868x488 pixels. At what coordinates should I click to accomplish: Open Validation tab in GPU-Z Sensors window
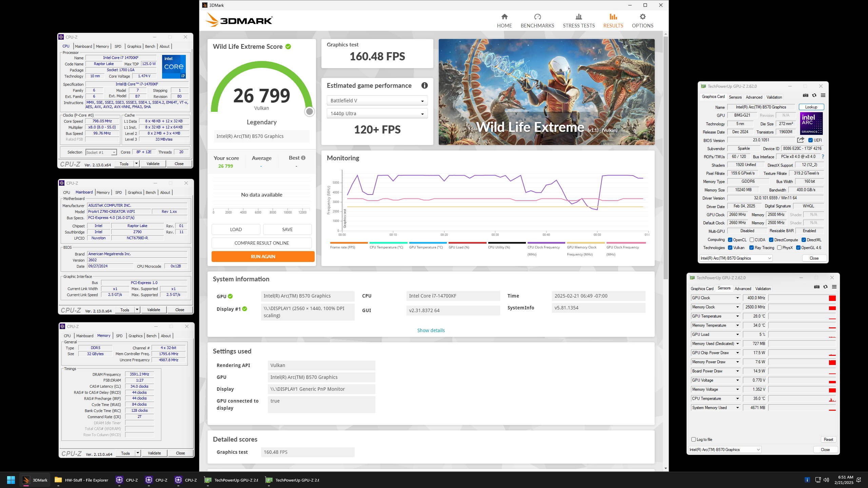click(763, 289)
